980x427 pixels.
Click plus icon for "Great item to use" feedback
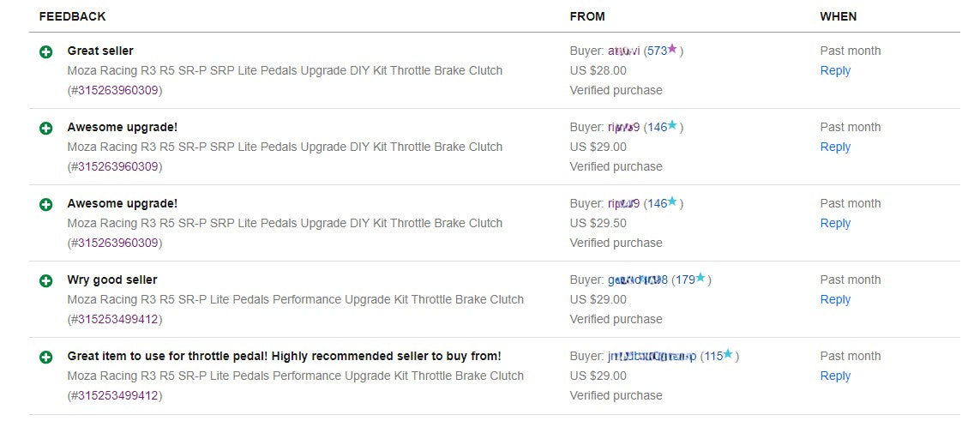click(x=46, y=357)
